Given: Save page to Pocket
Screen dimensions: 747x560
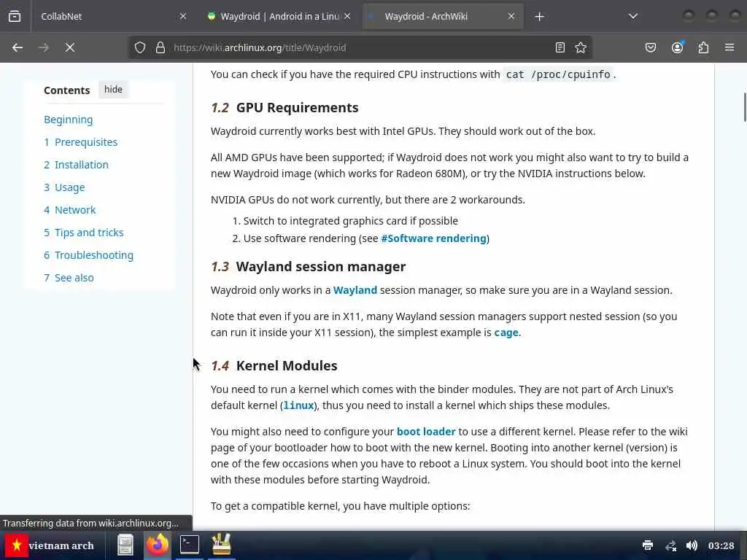Looking at the screenshot, I should pyautogui.click(x=650, y=47).
